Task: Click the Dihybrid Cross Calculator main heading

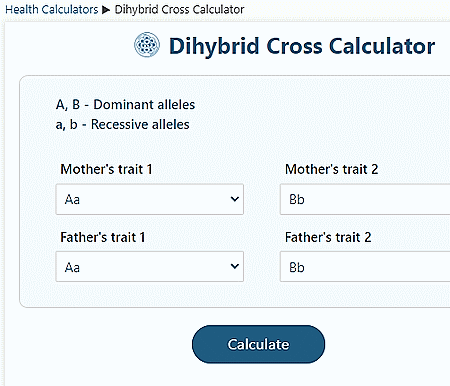Action: 302,46
